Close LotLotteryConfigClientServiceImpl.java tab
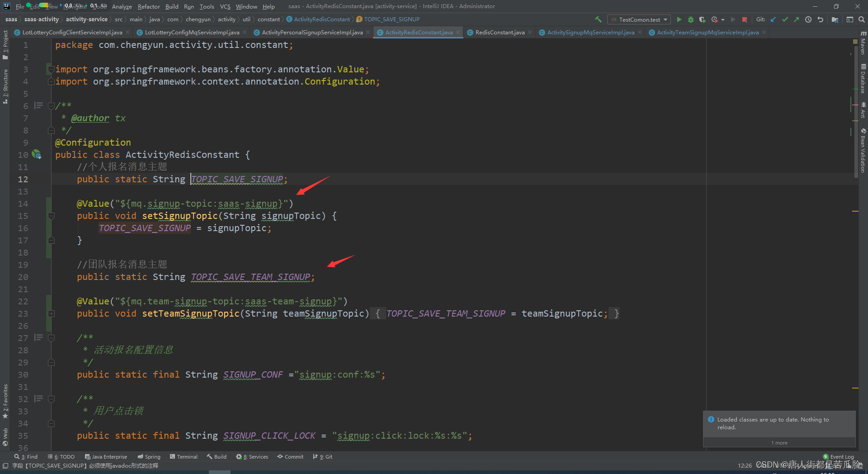868x474 pixels. pyautogui.click(x=127, y=32)
